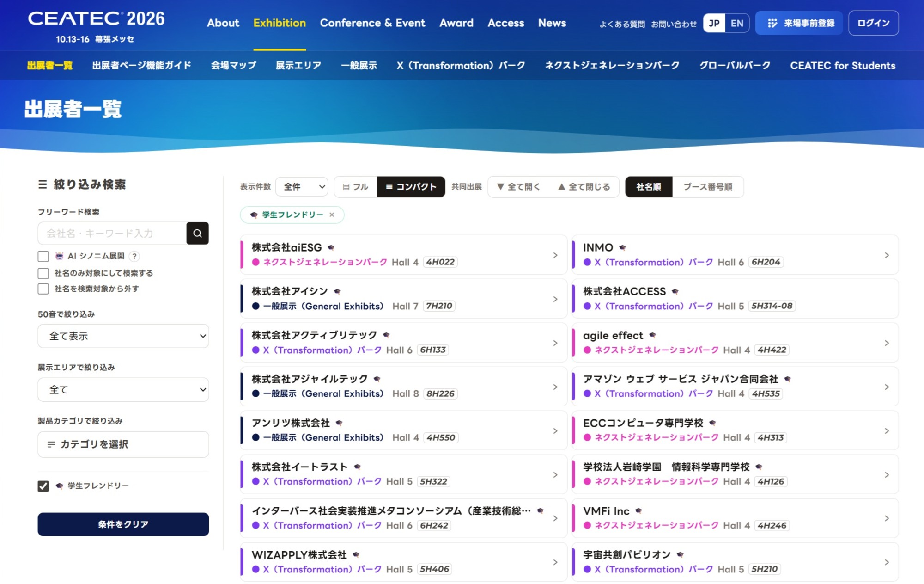
Task: Open the 株式会社イートラスト exhibitor card
Action: pyautogui.click(x=403, y=474)
